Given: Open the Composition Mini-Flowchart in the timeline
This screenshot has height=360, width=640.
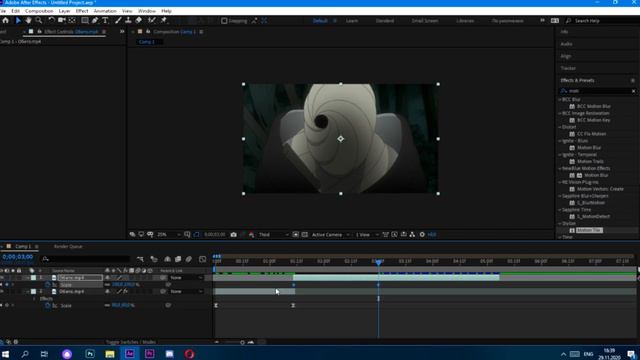Looking at the screenshot, I should click(140, 259).
